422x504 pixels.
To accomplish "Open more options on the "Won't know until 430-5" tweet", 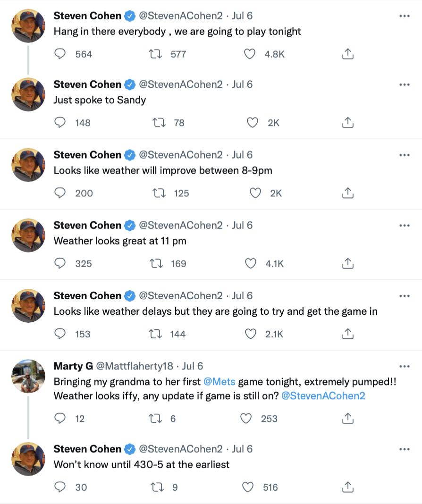I will (404, 449).
